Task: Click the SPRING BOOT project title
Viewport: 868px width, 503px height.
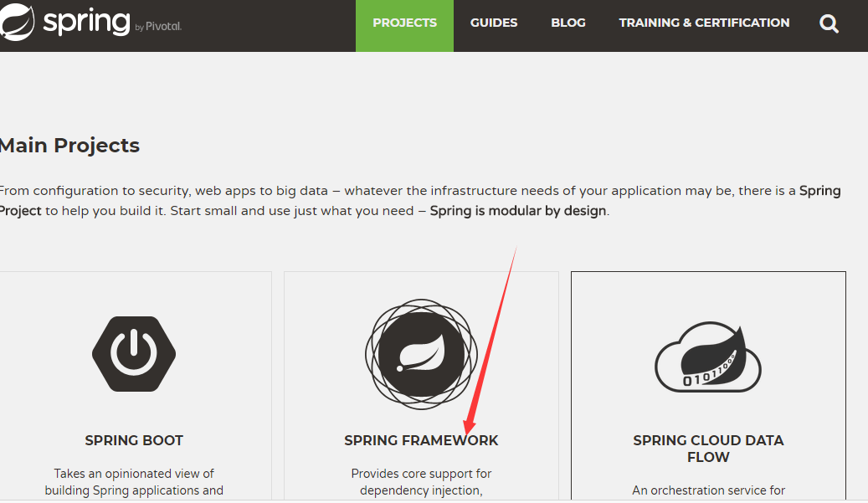Action: (x=134, y=440)
